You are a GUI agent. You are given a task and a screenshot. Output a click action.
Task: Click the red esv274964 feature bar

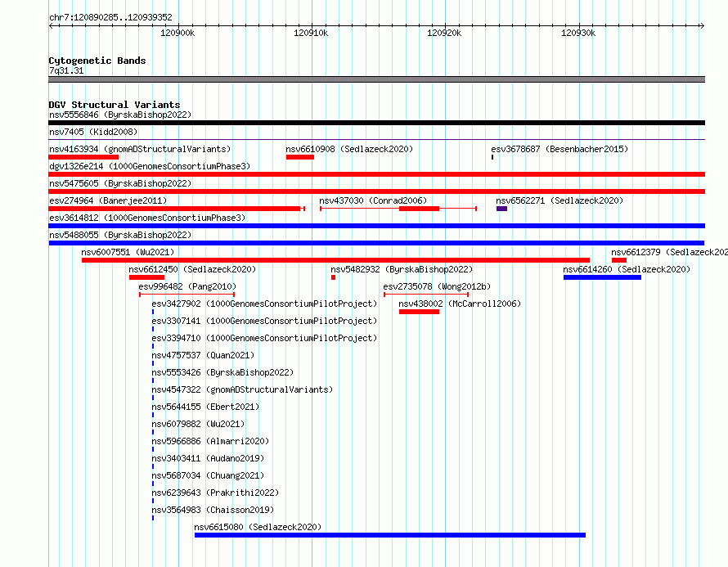tap(177, 209)
